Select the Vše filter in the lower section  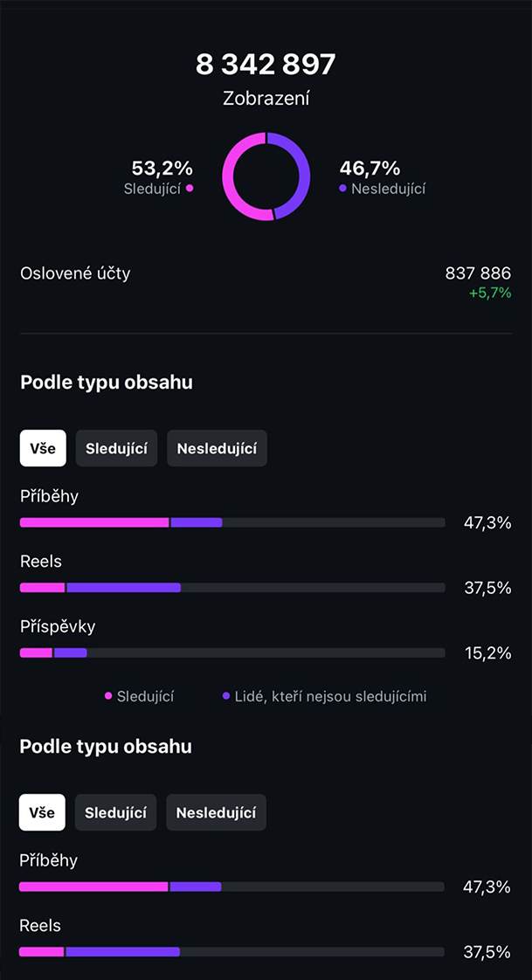tap(42, 812)
